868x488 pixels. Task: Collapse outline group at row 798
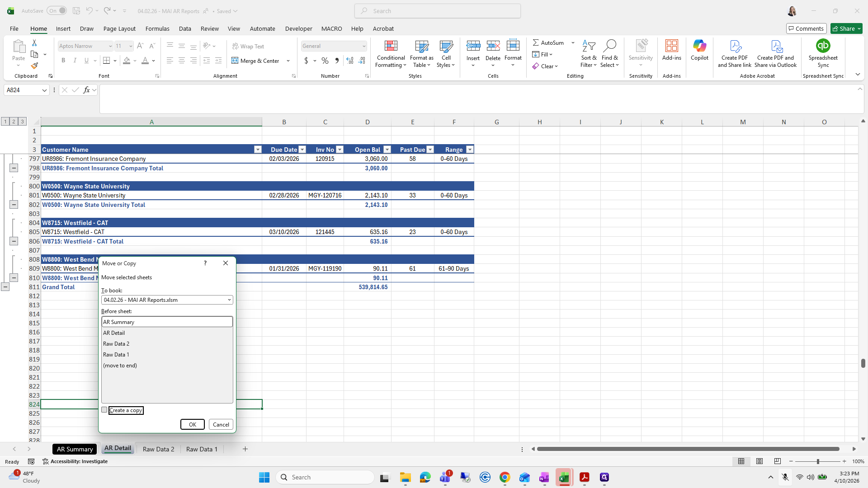[14, 168]
